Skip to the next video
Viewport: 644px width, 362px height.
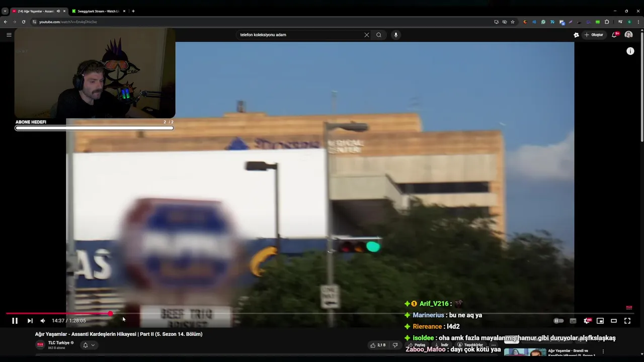[x=30, y=321]
